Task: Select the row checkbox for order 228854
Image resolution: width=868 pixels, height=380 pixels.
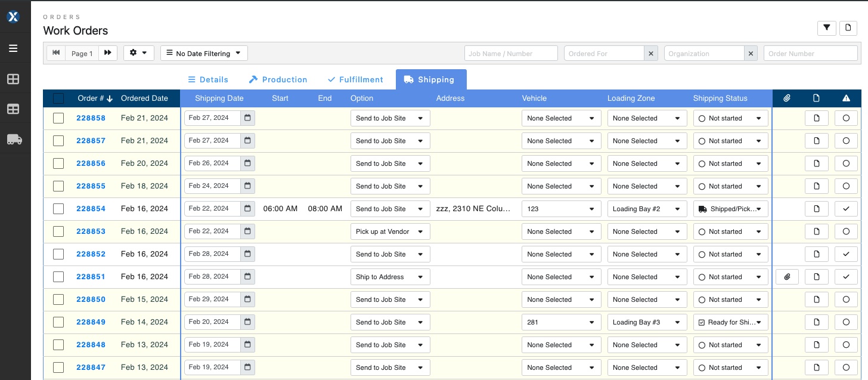Action: tap(58, 208)
